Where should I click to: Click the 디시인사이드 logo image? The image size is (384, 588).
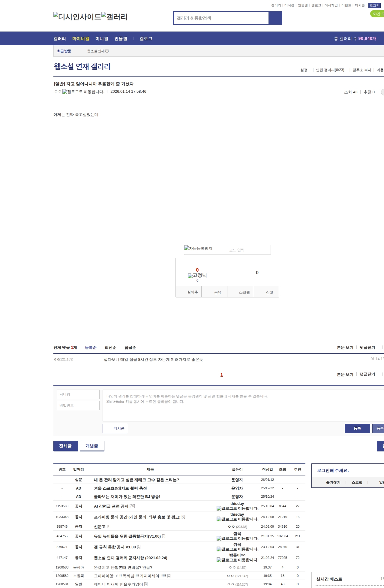click(x=77, y=17)
